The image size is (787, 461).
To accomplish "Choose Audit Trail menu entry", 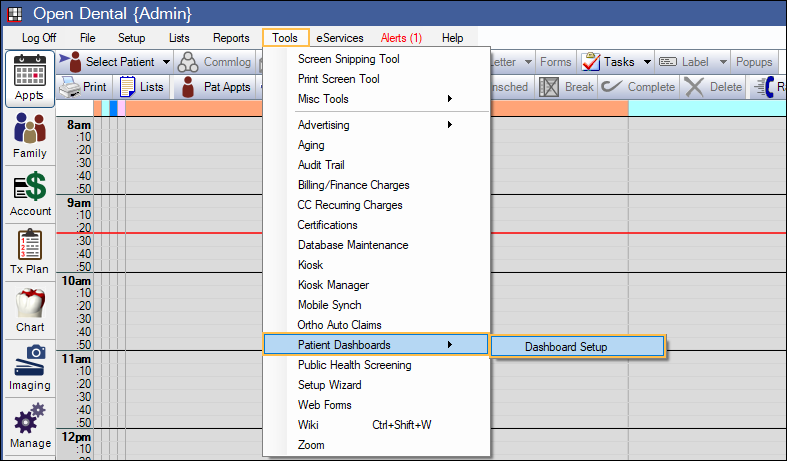I will coord(321,165).
